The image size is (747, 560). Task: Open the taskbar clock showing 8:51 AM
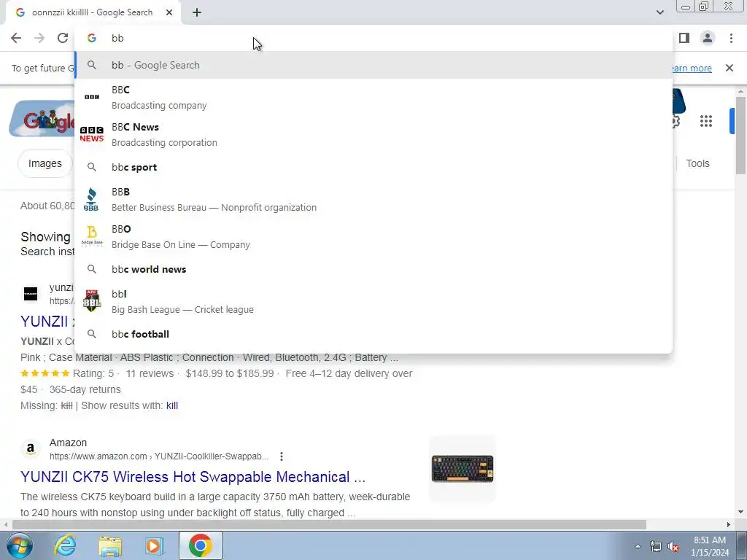click(710, 546)
